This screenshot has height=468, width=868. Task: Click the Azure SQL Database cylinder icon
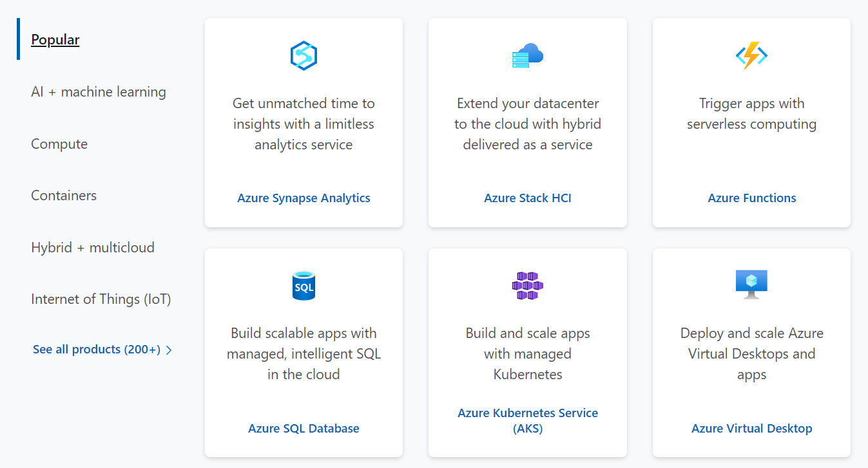304,286
